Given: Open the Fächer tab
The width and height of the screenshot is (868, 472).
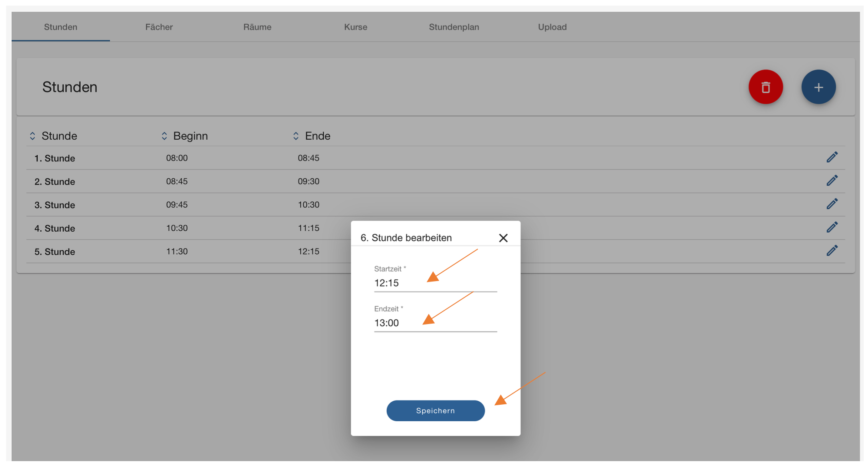Looking at the screenshot, I should pyautogui.click(x=159, y=27).
